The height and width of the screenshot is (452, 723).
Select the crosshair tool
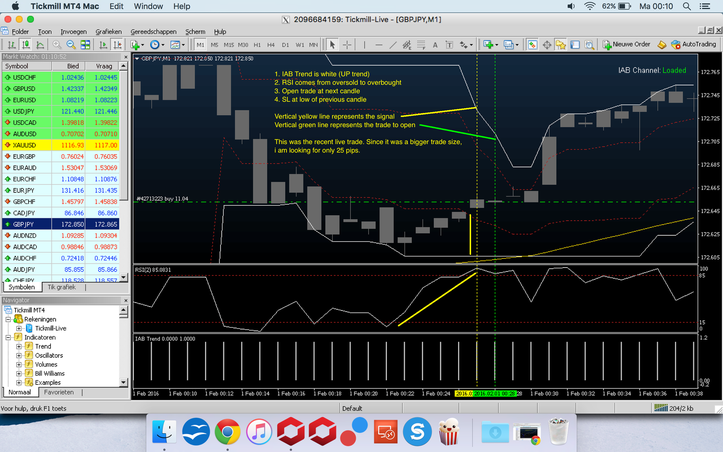click(x=347, y=45)
